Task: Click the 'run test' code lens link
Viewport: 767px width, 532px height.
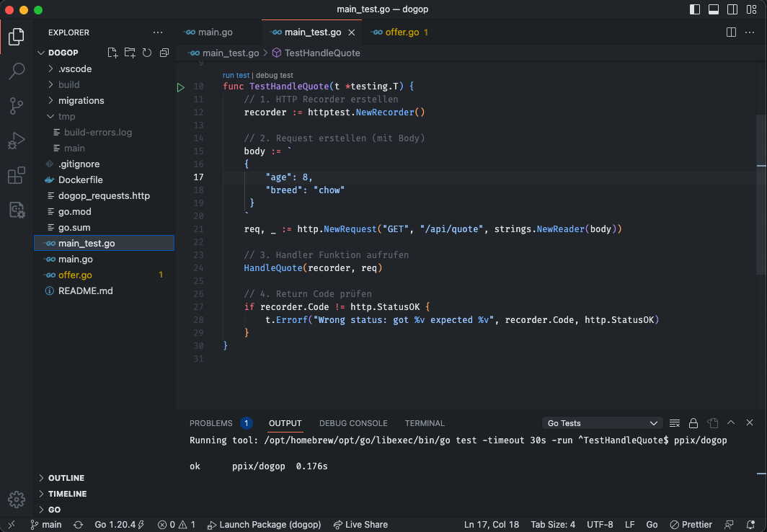Action: click(236, 75)
